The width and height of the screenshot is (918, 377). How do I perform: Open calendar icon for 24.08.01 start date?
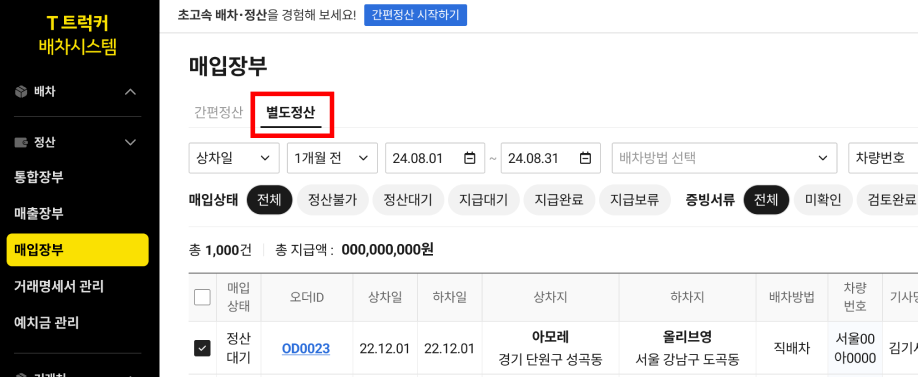tap(470, 158)
